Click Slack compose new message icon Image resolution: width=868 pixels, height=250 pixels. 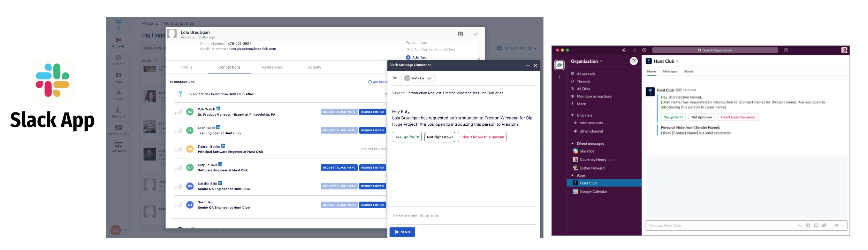coord(634,61)
